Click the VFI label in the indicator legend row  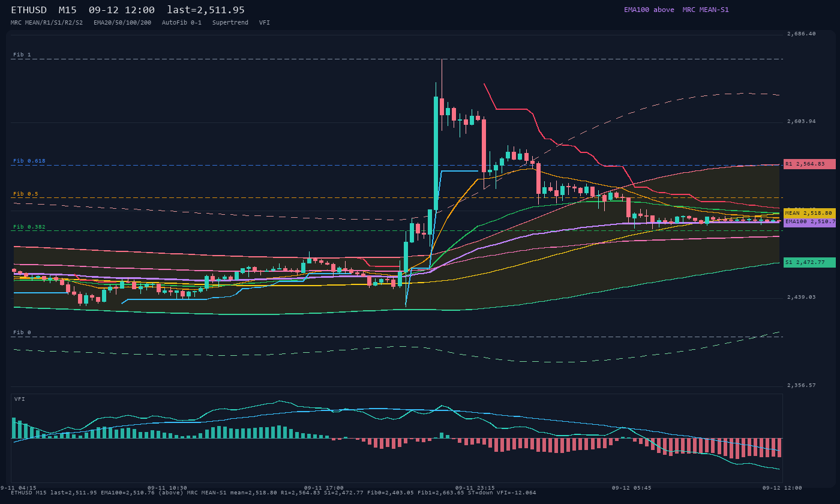click(x=265, y=23)
